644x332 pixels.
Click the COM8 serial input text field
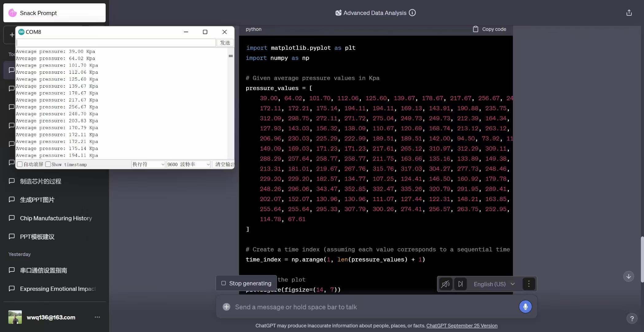coord(116,43)
